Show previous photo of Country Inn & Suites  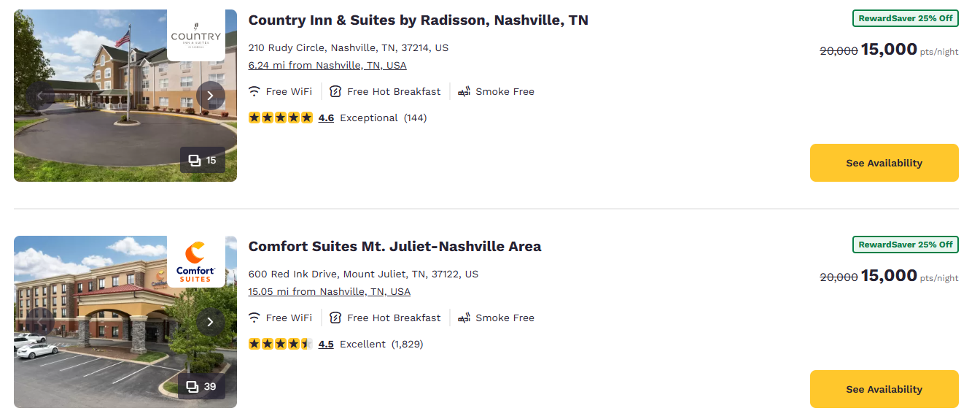[x=41, y=96]
